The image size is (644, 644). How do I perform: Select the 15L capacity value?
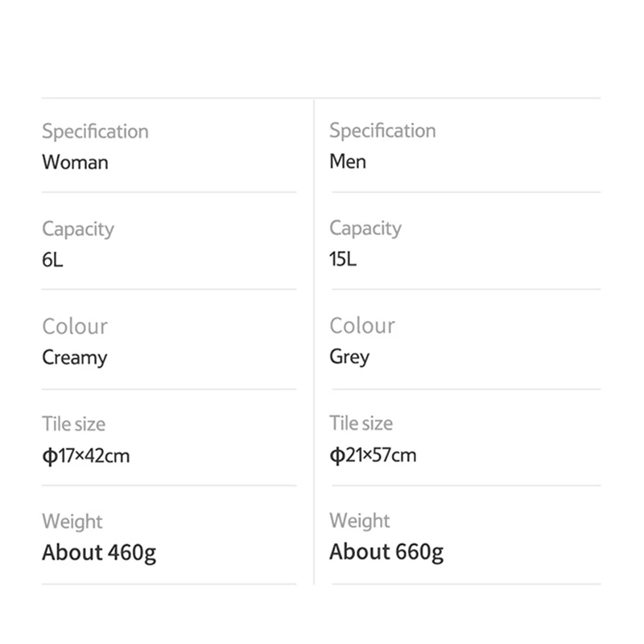(x=343, y=259)
